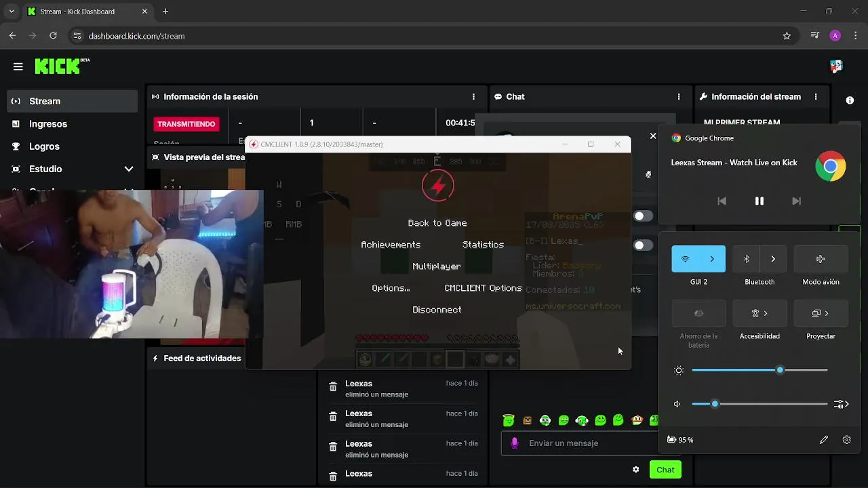868x488 pixels.
Task: Click trash icon of second Leexas activity
Action: (333, 417)
